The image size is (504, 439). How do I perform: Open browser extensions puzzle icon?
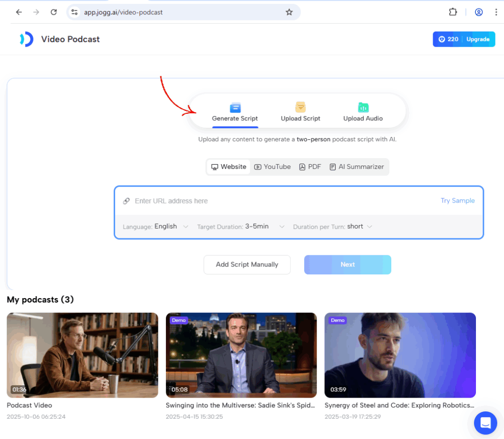click(453, 12)
